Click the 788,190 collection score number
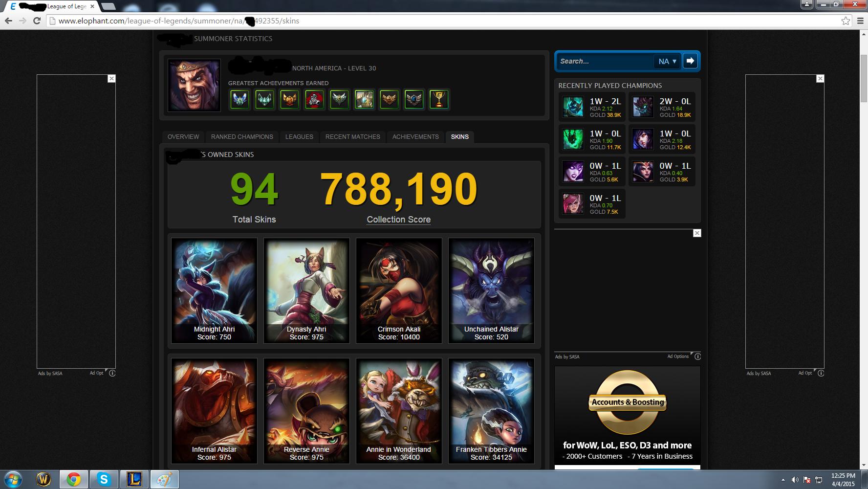The width and height of the screenshot is (868, 489). (399, 189)
